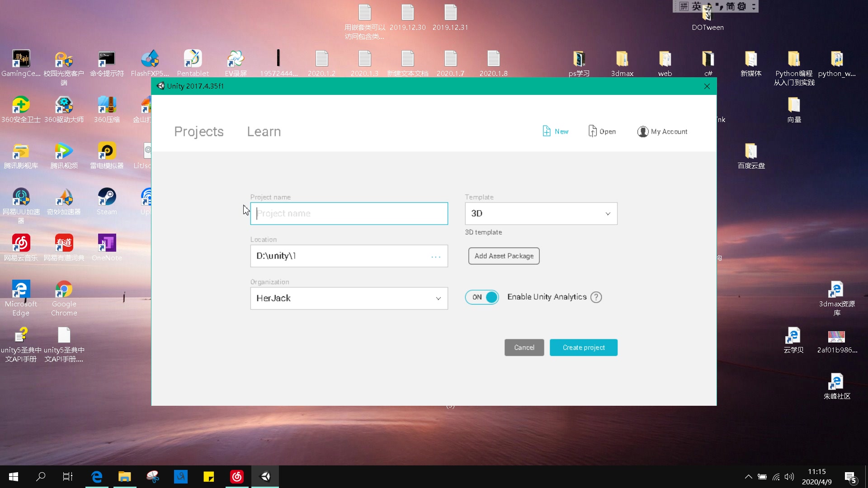Open NetEase Cloud Music taskbar icon
The width and height of the screenshot is (868, 488).
click(x=237, y=476)
